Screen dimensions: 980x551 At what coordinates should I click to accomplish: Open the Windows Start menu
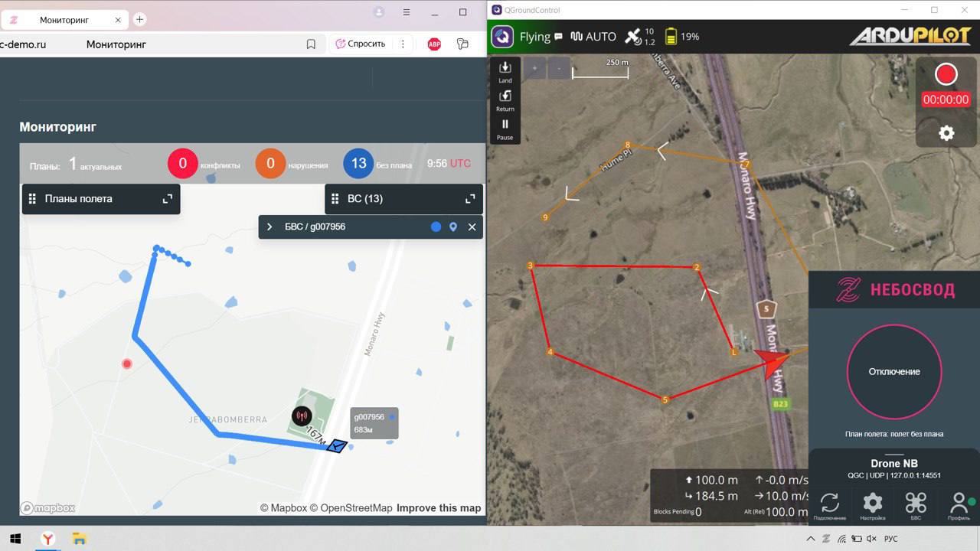click(15, 539)
